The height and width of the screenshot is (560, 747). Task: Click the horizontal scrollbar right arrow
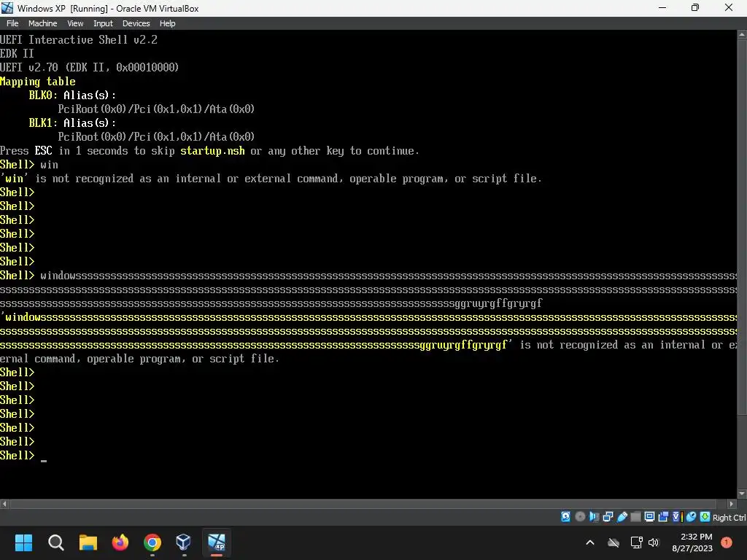(x=732, y=504)
